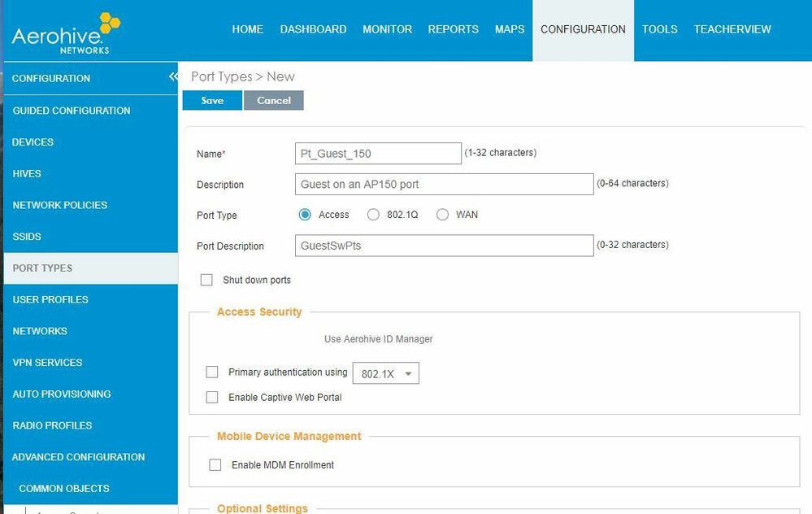Click the (0-32 characters) hint text
812x514 pixels.
point(633,245)
